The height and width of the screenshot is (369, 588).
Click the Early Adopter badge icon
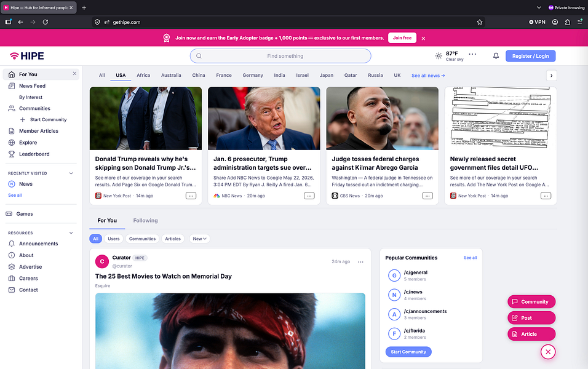167,38
